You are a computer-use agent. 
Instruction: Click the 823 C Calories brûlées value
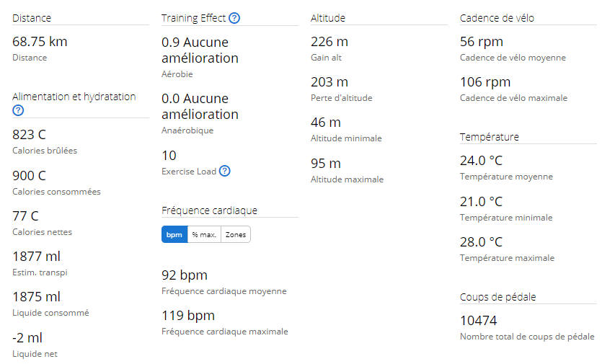(29, 134)
